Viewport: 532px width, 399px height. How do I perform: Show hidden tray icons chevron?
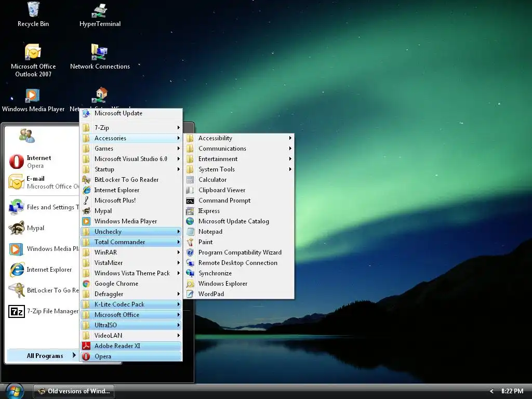[491, 391]
